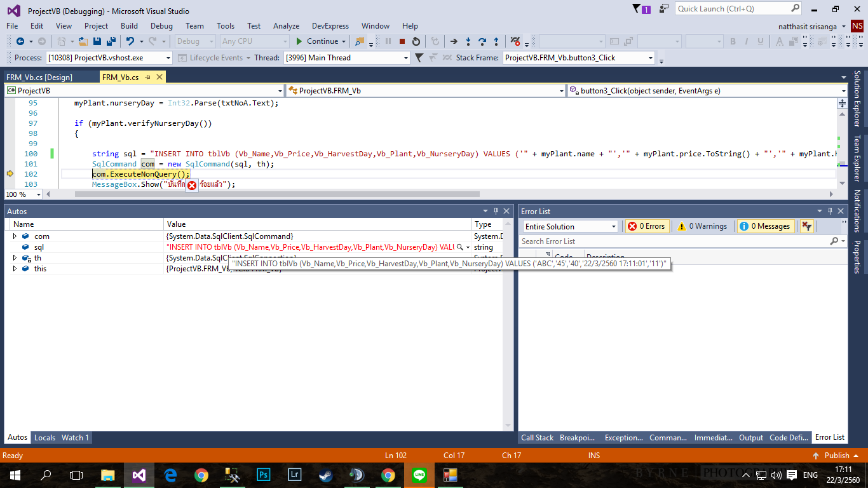Expand the 'com' variable in Autos

pyautogui.click(x=15, y=236)
